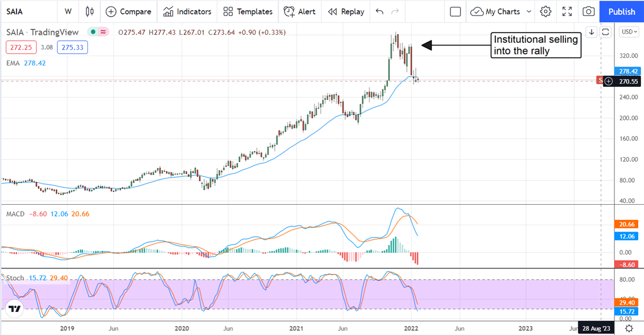Click the 270.55 crosshair price label
This screenshot has width=644, height=335.
[x=627, y=81]
